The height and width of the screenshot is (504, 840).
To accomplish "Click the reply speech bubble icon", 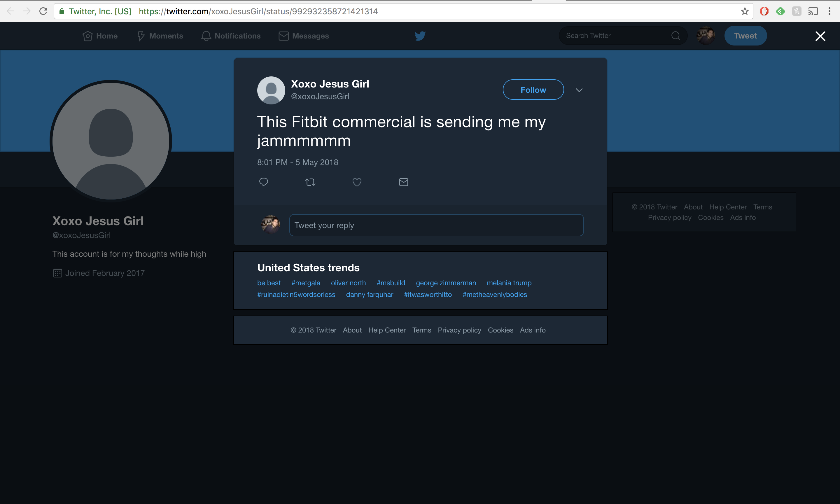I will coord(263,182).
